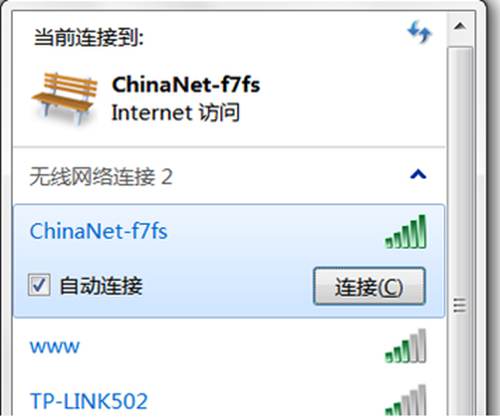500x417 pixels.
Task: Click the 当前连接到 heading
Action: (89, 37)
